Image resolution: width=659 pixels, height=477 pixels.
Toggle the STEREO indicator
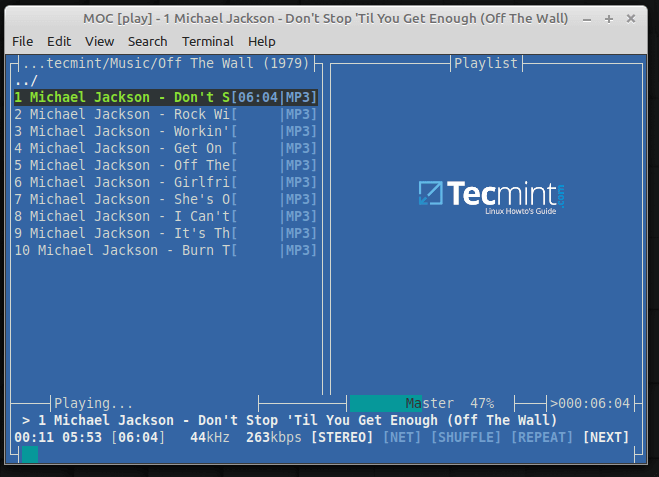[342, 437]
